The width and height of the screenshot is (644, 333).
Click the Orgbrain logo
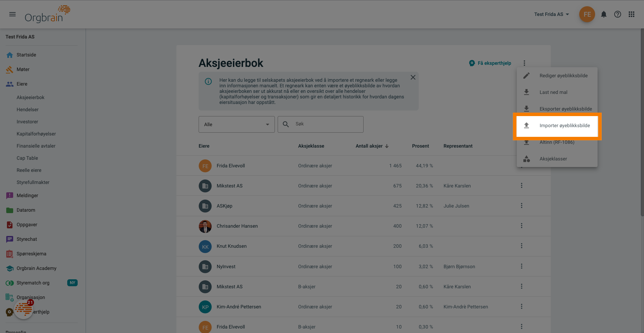[47, 14]
